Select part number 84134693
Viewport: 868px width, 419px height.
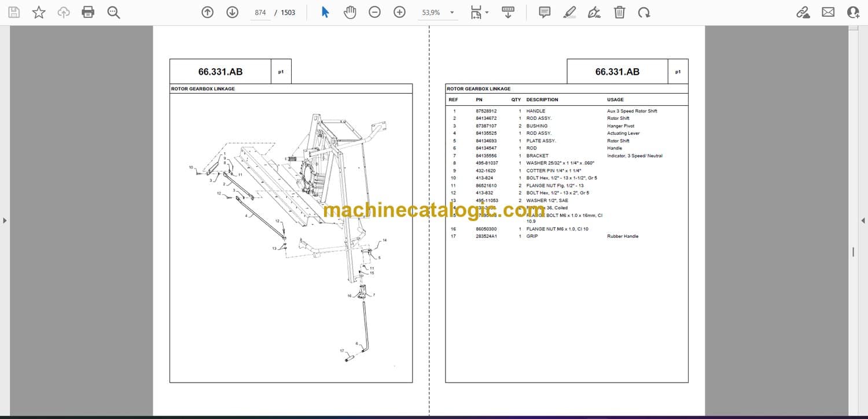pos(486,141)
